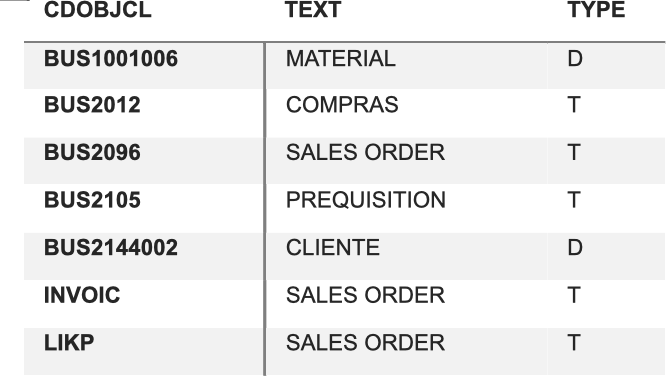Click SALES ORDER in the INVOIC row
666x376 pixels.
pyautogui.click(x=365, y=295)
